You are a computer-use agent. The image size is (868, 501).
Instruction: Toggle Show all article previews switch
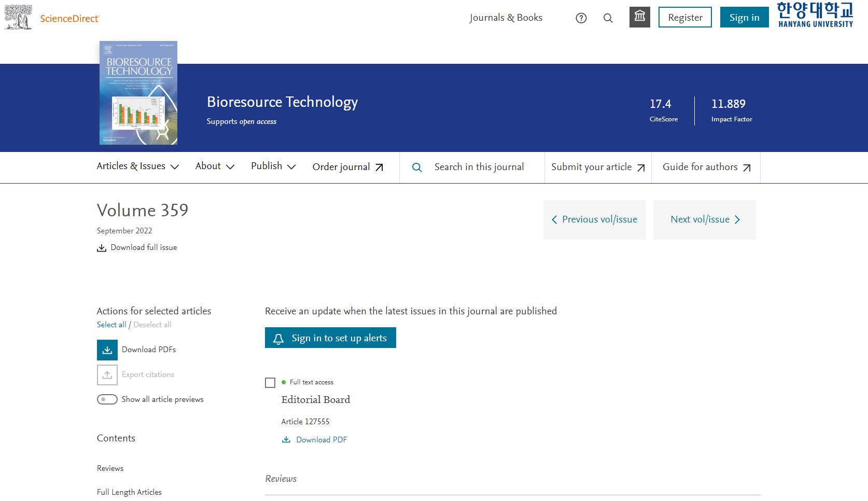tap(107, 399)
